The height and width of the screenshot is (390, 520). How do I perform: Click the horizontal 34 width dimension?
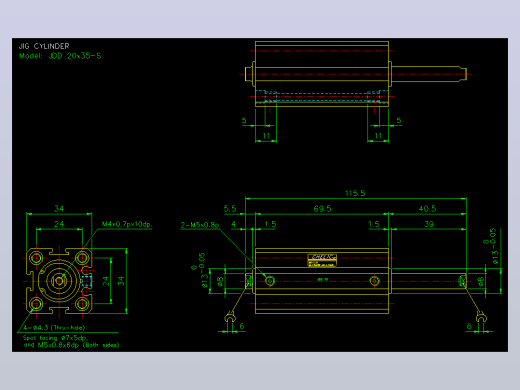click(x=59, y=209)
